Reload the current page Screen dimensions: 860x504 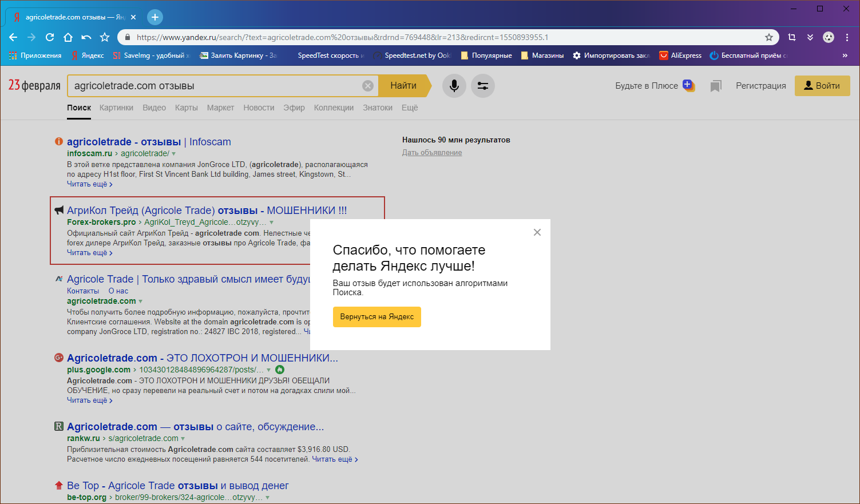coord(50,37)
